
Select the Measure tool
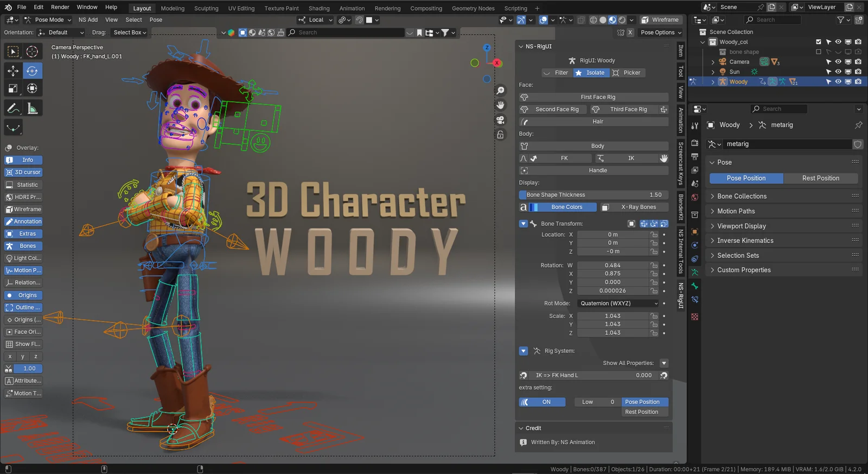tap(32, 108)
